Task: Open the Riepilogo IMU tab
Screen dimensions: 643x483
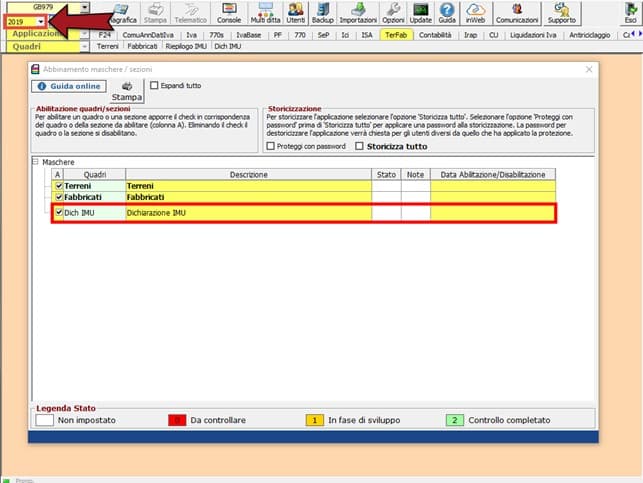Action: [x=186, y=46]
